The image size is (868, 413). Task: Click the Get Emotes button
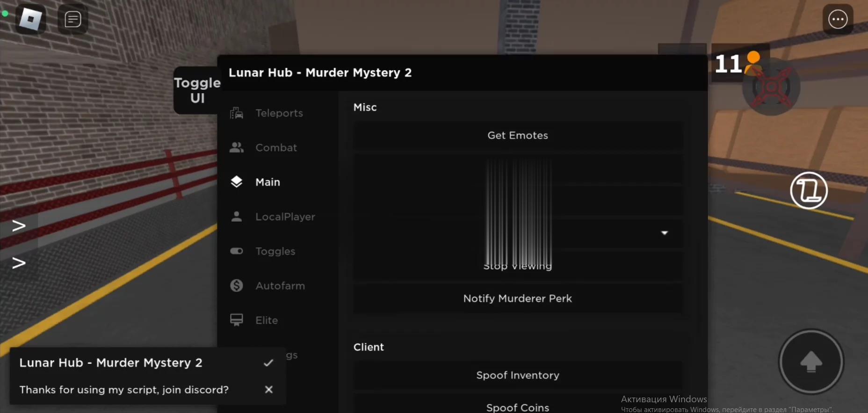(x=517, y=136)
